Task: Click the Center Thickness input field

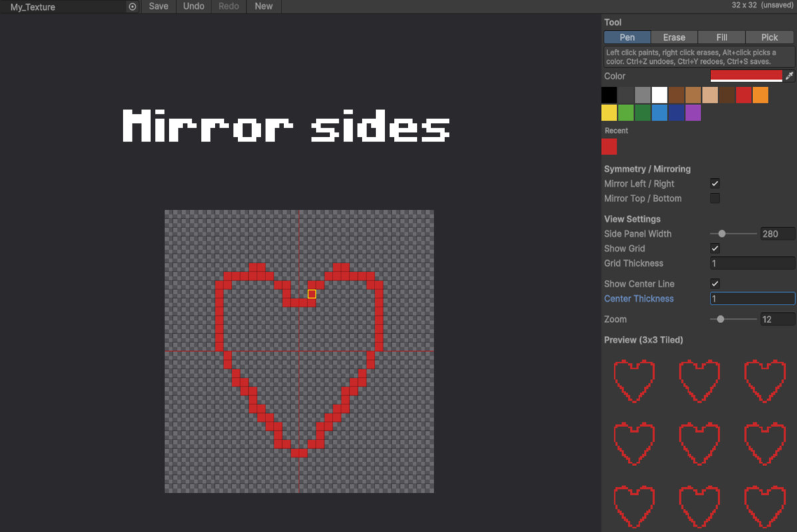Action: click(752, 299)
